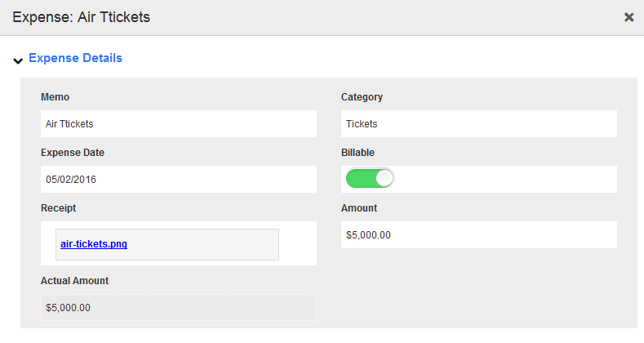Click the Actual Amount label

[x=74, y=281]
